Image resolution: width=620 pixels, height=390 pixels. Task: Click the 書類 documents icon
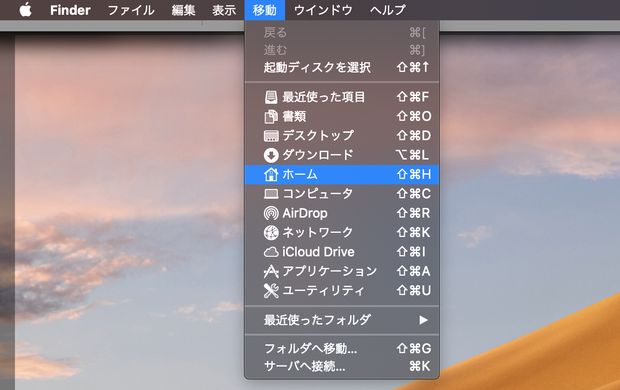click(x=271, y=117)
